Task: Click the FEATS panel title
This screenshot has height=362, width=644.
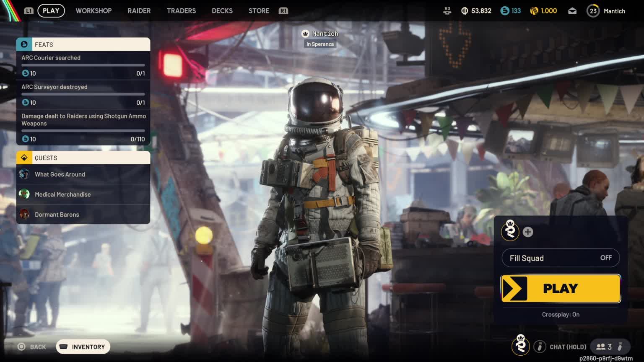Action: 44,45
